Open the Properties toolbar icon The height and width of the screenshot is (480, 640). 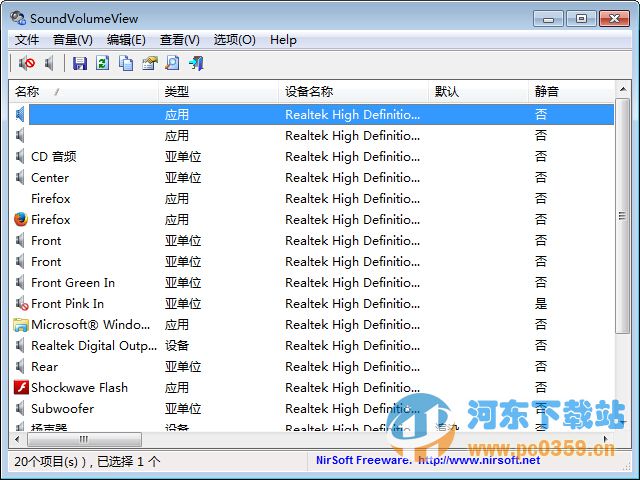pyautogui.click(x=149, y=63)
